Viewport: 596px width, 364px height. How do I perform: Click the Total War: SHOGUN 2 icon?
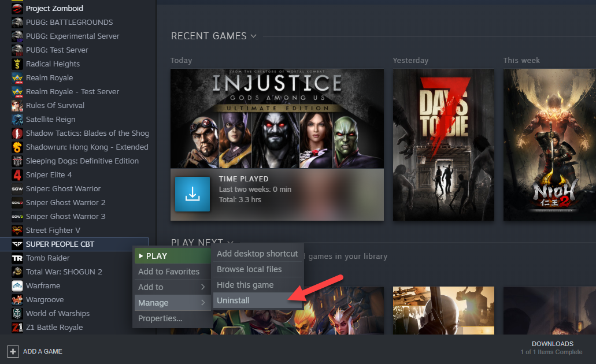point(17,272)
